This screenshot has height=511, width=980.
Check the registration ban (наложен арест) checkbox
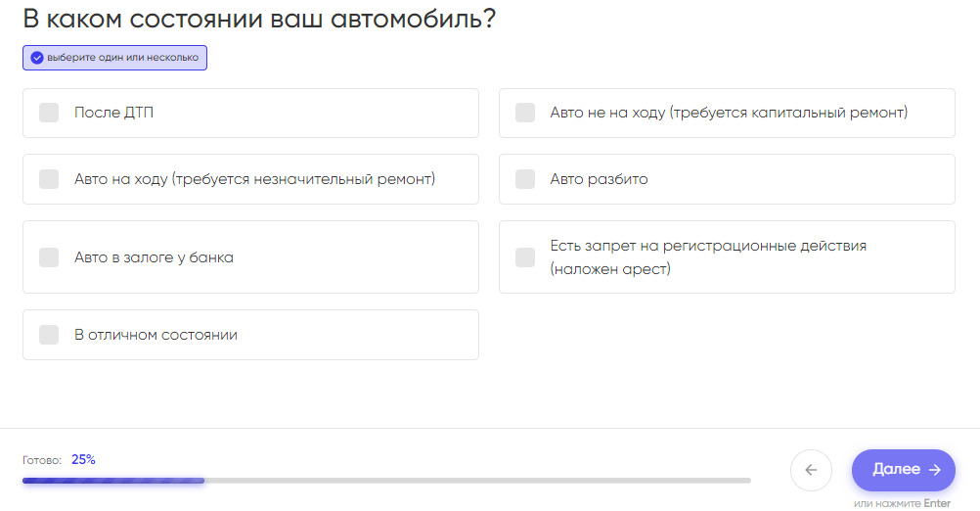(525, 257)
